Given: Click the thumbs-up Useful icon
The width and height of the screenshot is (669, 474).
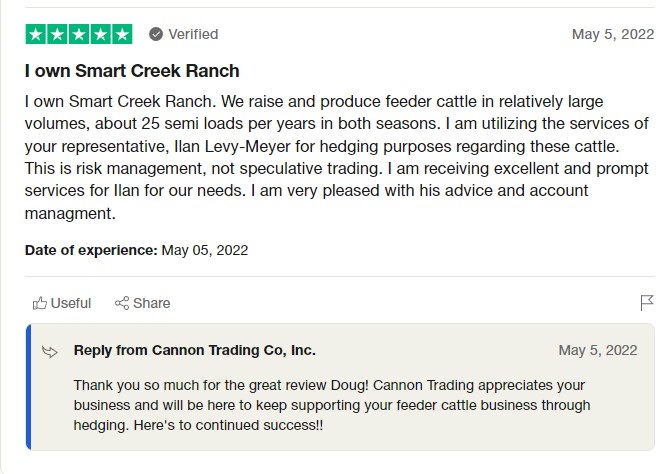Looking at the screenshot, I should tap(40, 303).
